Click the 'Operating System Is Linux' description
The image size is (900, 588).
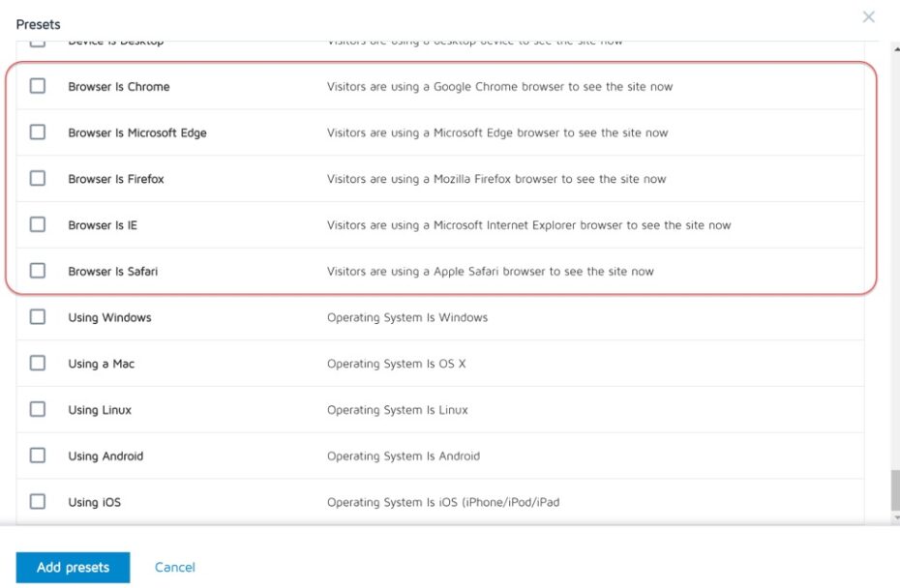(x=397, y=410)
